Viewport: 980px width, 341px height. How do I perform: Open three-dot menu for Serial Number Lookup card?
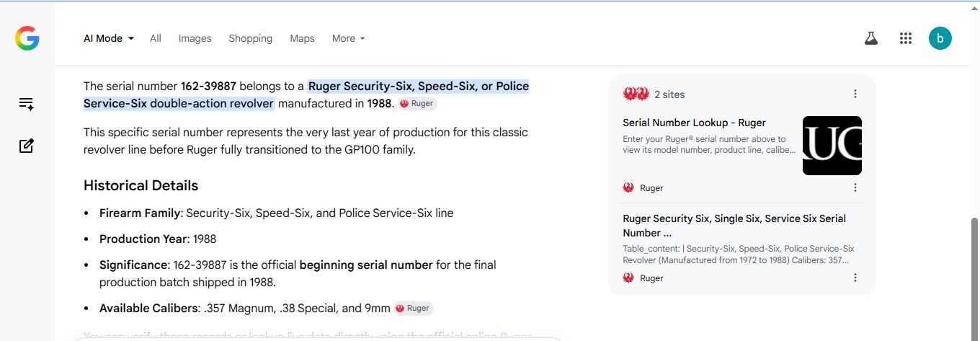point(855,187)
